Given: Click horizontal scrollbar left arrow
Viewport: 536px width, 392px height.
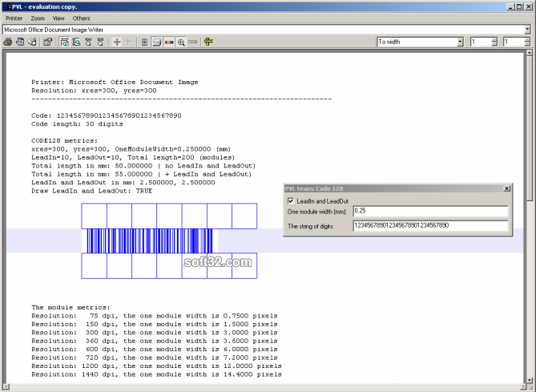Looking at the screenshot, I should point(6,387).
